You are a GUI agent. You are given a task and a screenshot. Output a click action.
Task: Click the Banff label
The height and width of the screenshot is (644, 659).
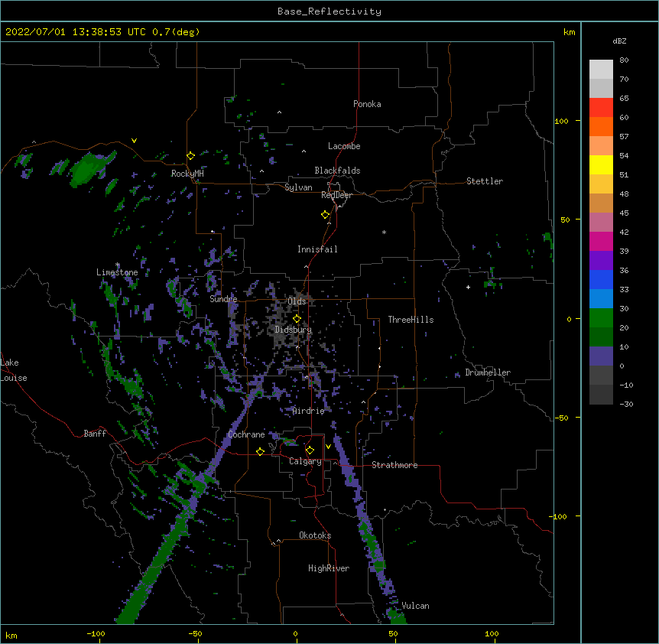(x=95, y=434)
